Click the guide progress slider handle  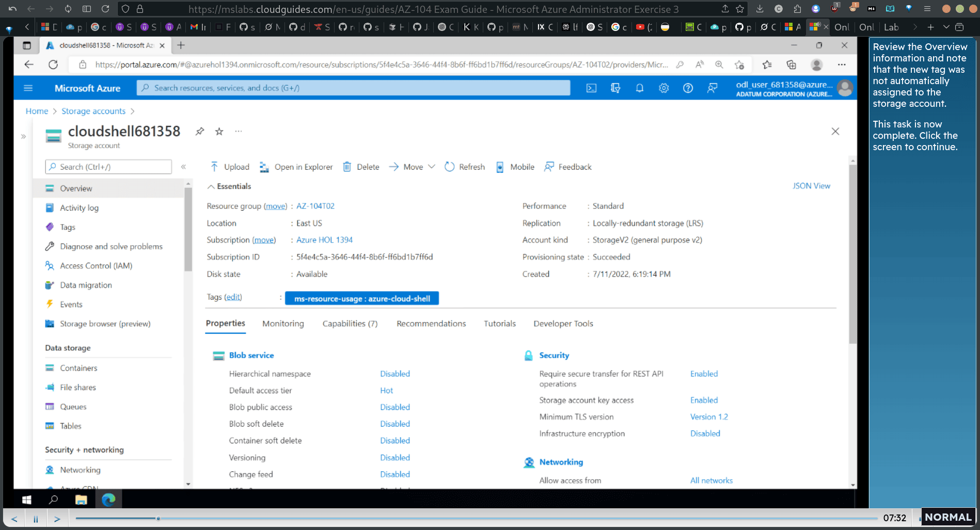point(158,518)
